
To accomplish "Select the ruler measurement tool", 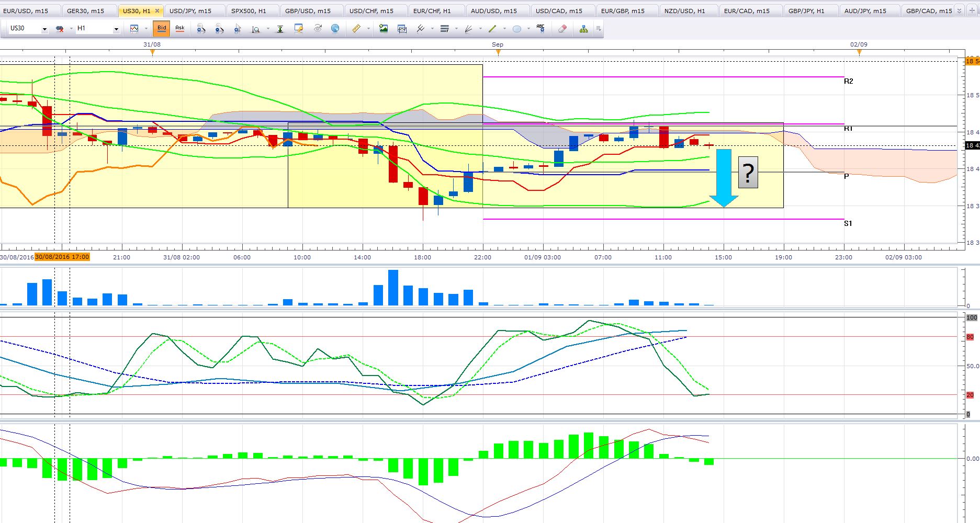I will [x=356, y=29].
